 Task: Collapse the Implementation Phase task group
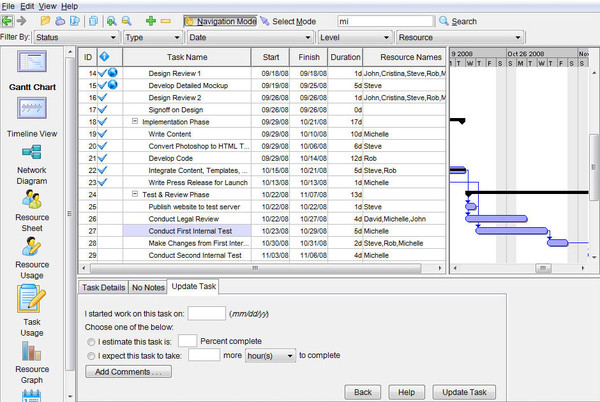point(134,120)
